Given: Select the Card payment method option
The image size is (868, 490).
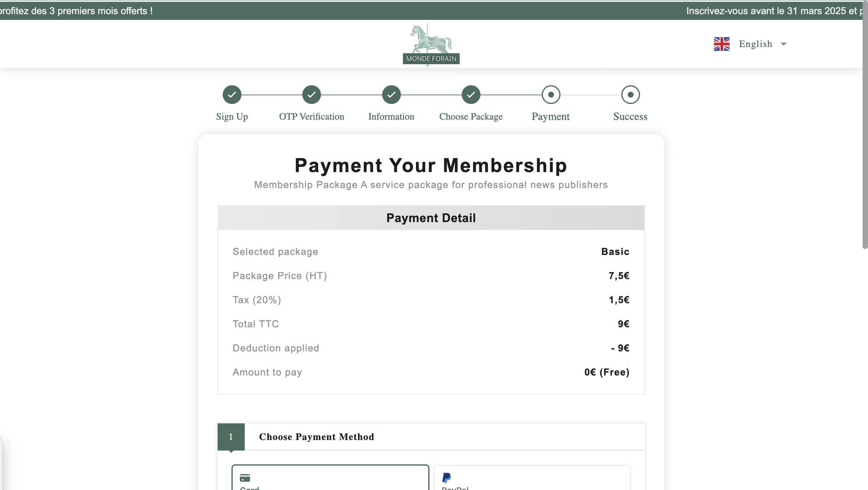Looking at the screenshot, I should (x=330, y=479).
